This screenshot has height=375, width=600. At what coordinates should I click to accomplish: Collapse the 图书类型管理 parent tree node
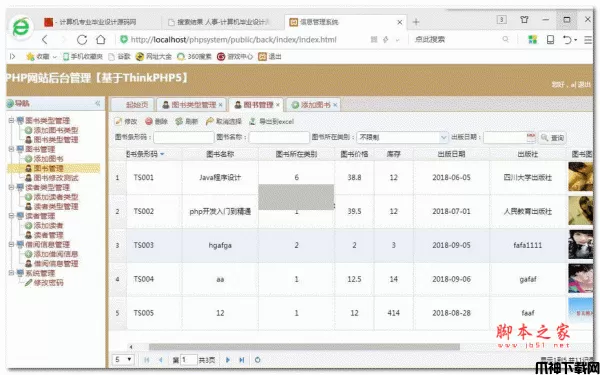(x=11, y=120)
